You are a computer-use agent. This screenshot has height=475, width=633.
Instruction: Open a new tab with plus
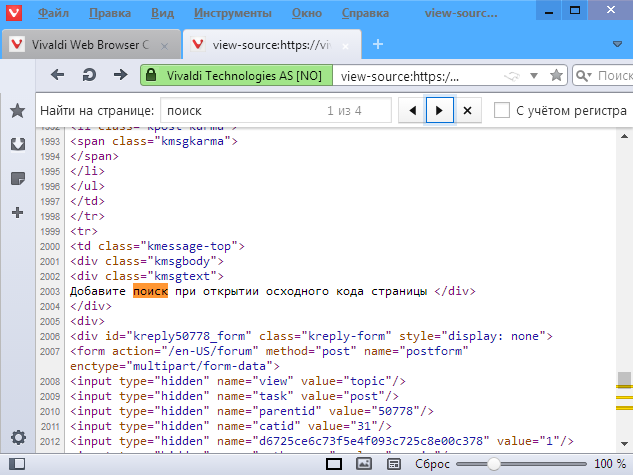coord(378,44)
